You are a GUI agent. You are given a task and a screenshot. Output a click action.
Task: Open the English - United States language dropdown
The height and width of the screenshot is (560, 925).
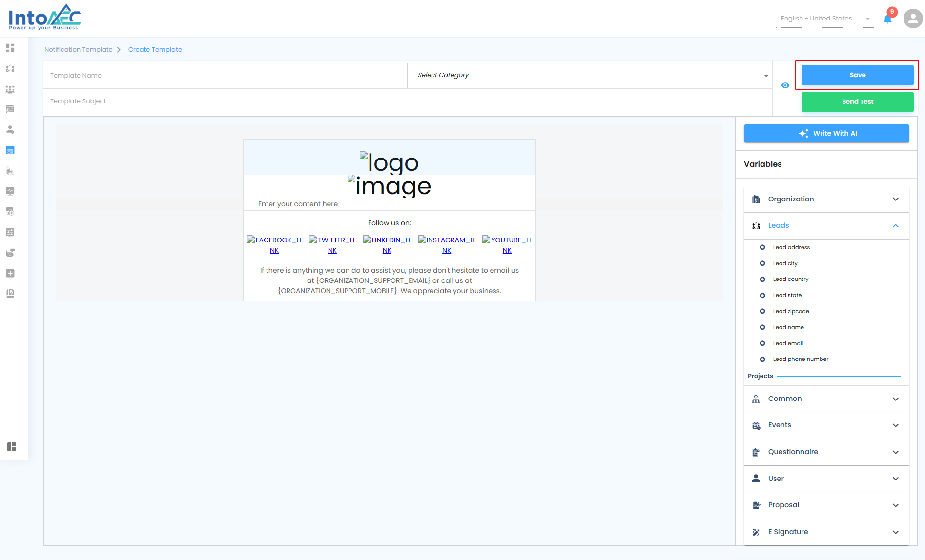pos(825,19)
